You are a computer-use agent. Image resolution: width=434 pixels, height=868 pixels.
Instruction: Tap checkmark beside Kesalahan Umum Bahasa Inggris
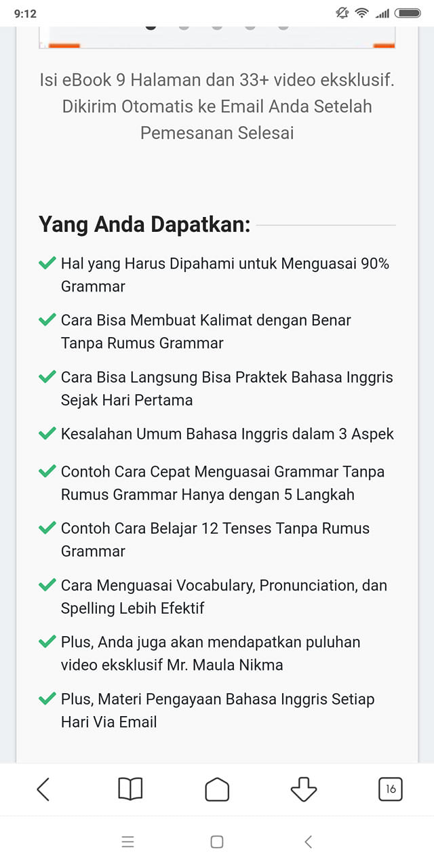47,433
